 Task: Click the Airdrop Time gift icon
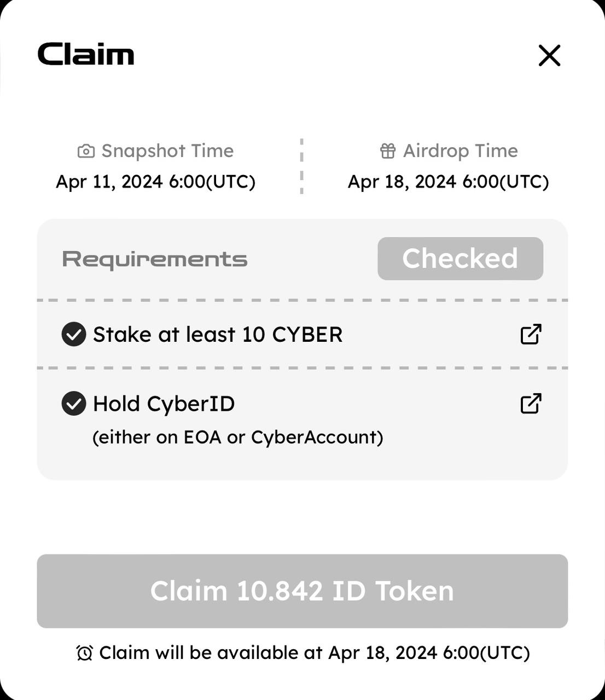tap(388, 151)
